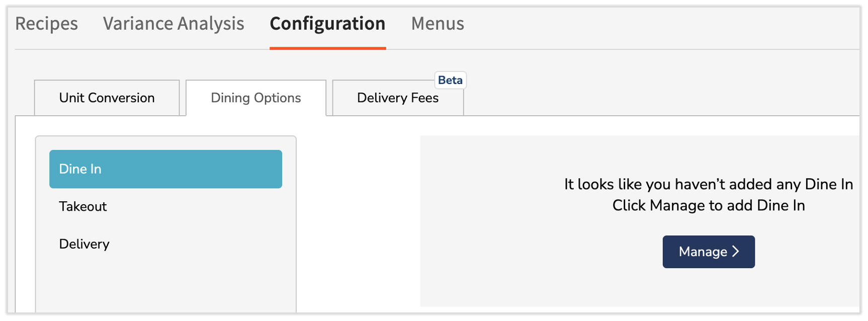Screen dimensions: 868x321
Task: Pick Delivery in the dining options list
Action: (84, 244)
